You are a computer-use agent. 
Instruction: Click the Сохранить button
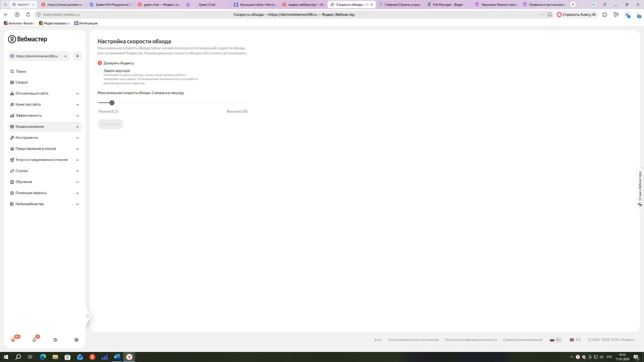110,124
